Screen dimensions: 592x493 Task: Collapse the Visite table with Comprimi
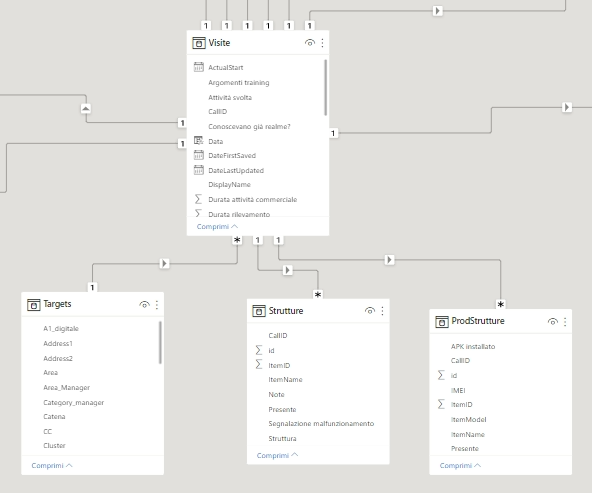pyautogui.click(x=217, y=226)
